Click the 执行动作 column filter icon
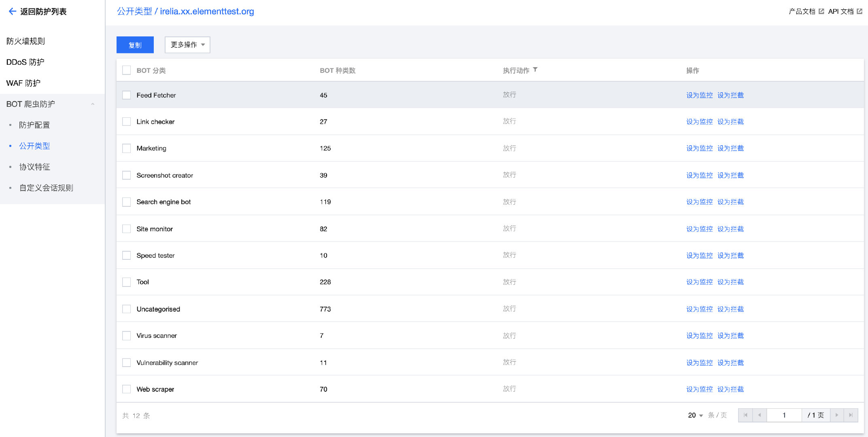This screenshot has height=437, width=868. click(x=535, y=70)
